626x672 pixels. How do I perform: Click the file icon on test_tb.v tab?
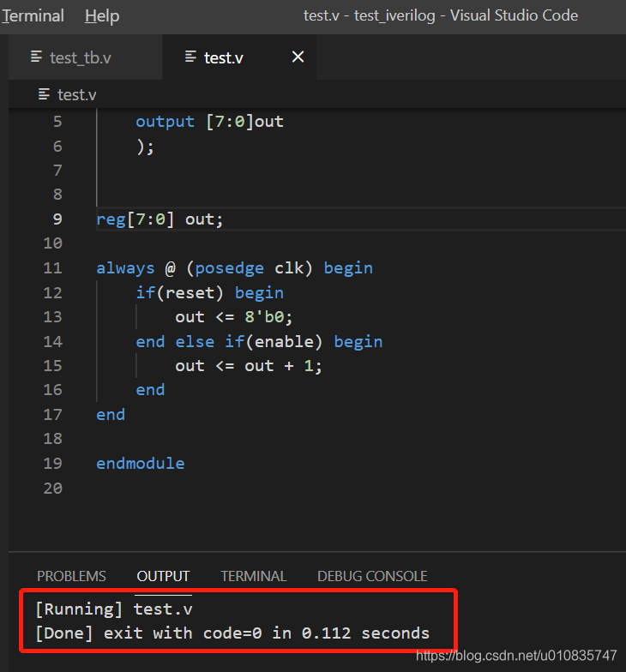pos(36,57)
